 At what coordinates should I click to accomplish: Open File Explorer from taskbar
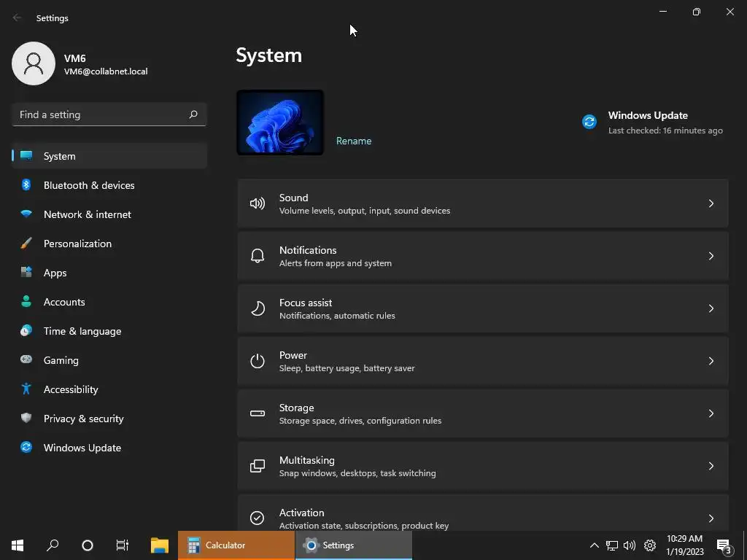(160, 545)
